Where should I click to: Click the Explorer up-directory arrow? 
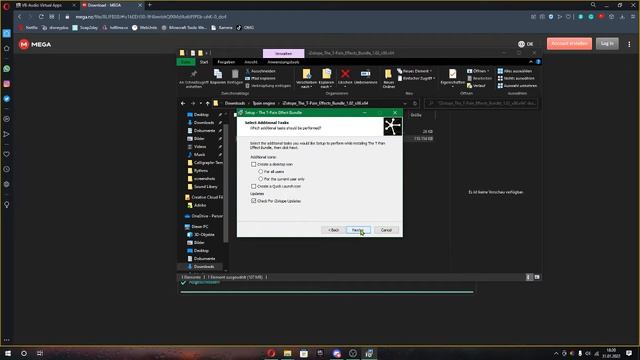click(207, 103)
